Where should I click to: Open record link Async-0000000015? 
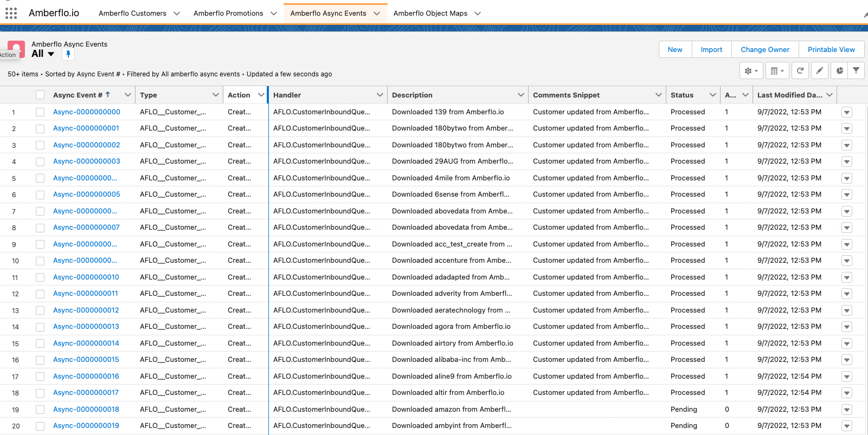86,360
